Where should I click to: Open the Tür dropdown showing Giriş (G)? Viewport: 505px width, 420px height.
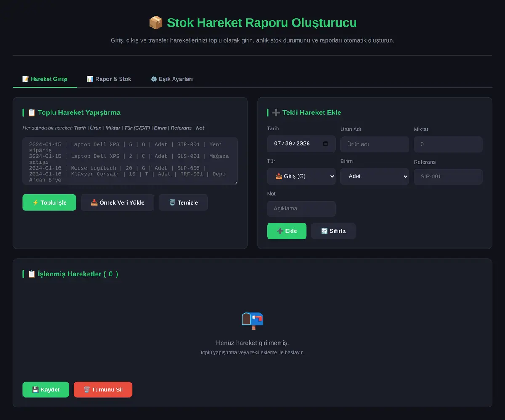coord(301,176)
